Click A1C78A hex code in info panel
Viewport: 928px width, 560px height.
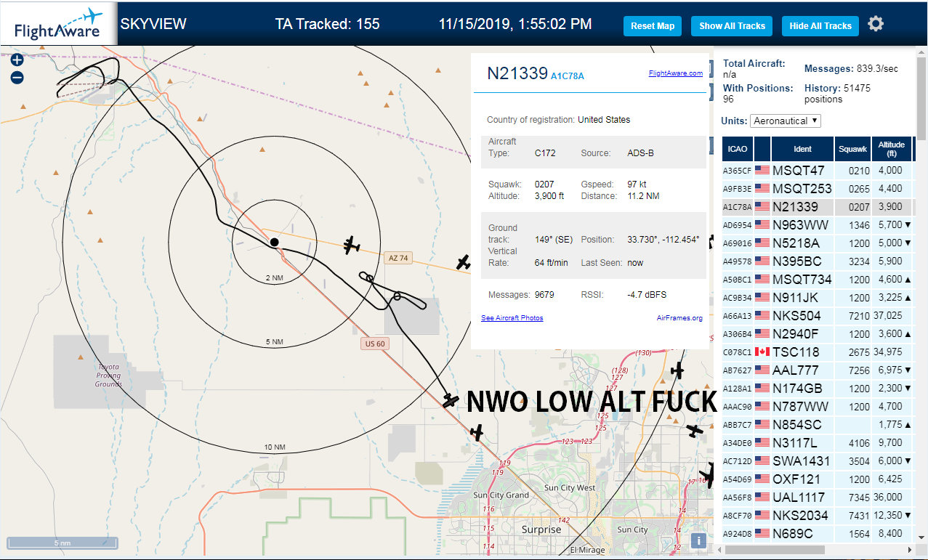click(x=568, y=76)
